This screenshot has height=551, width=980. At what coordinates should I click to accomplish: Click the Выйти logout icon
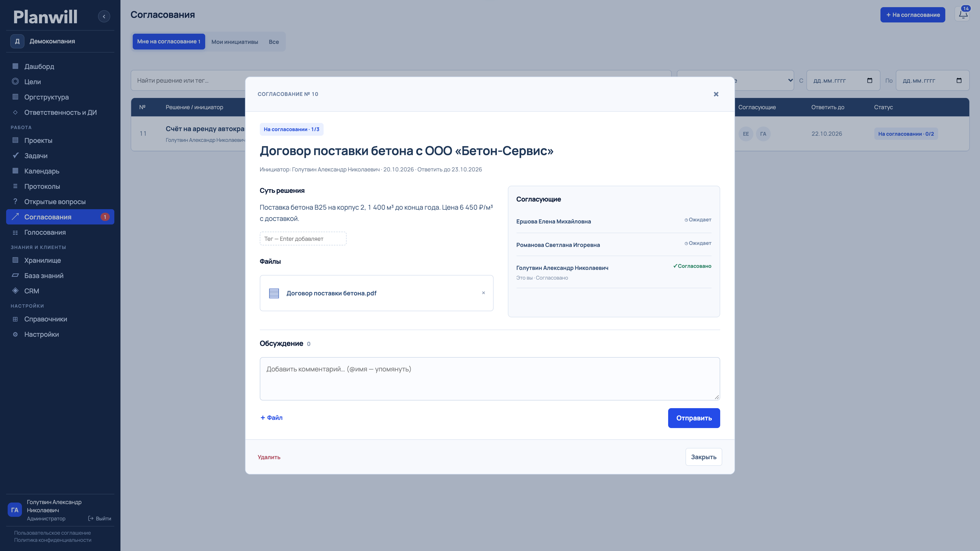(x=91, y=518)
